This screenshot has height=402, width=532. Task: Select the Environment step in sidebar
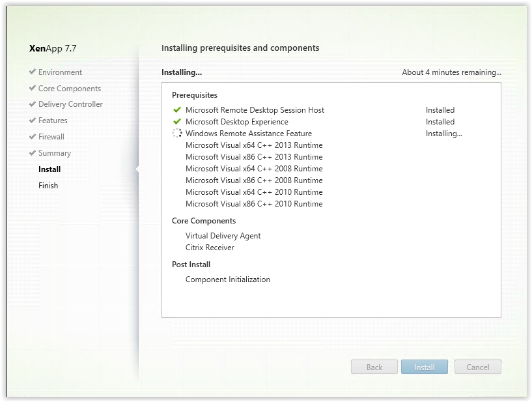tap(60, 72)
